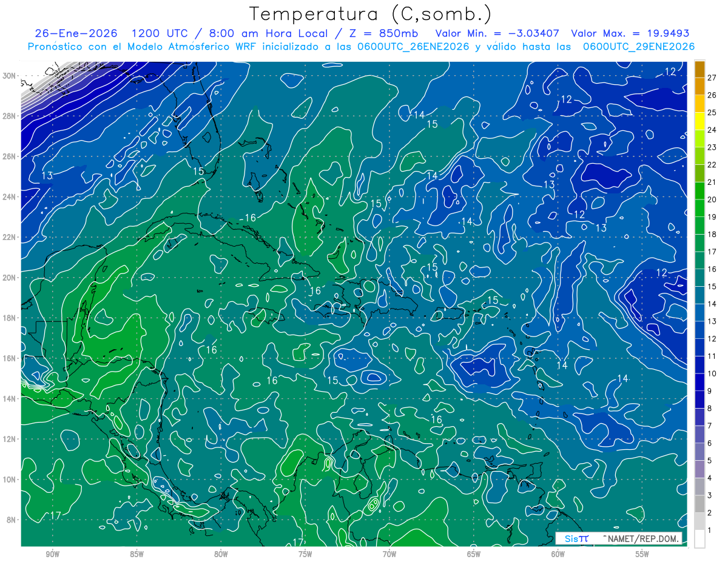Click the 14N latitude axis label
Viewport: 728px width, 562px height.
click(x=10, y=398)
